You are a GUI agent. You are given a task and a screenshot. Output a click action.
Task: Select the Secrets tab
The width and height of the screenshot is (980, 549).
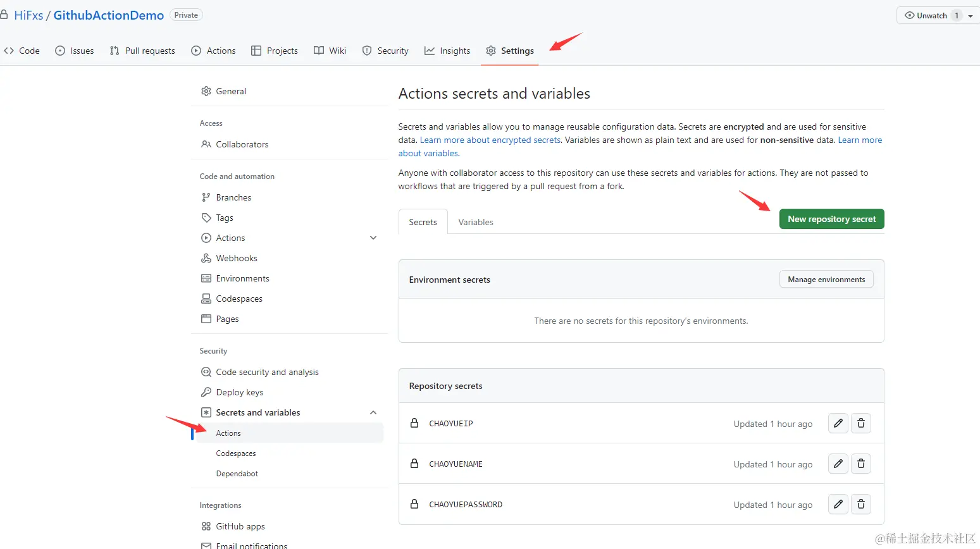pyautogui.click(x=423, y=222)
